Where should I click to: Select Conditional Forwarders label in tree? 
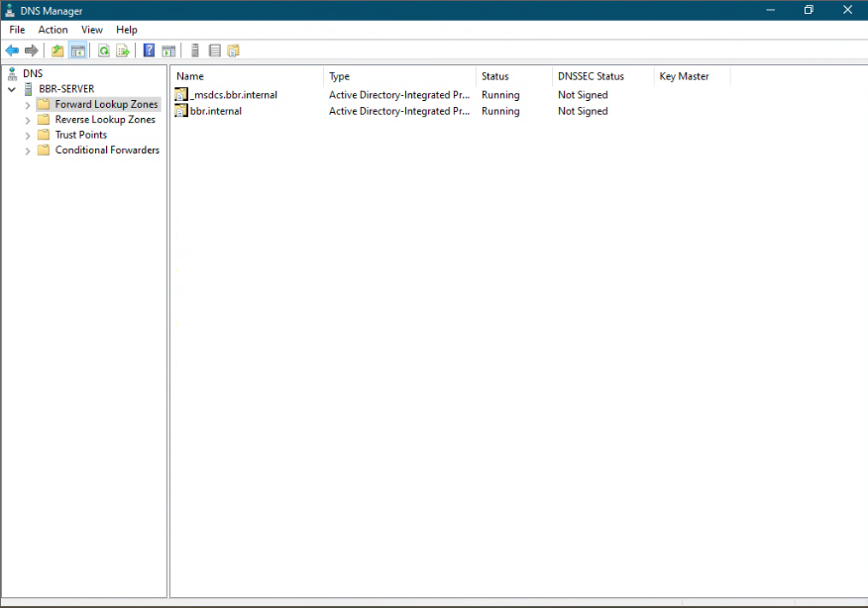pos(107,150)
